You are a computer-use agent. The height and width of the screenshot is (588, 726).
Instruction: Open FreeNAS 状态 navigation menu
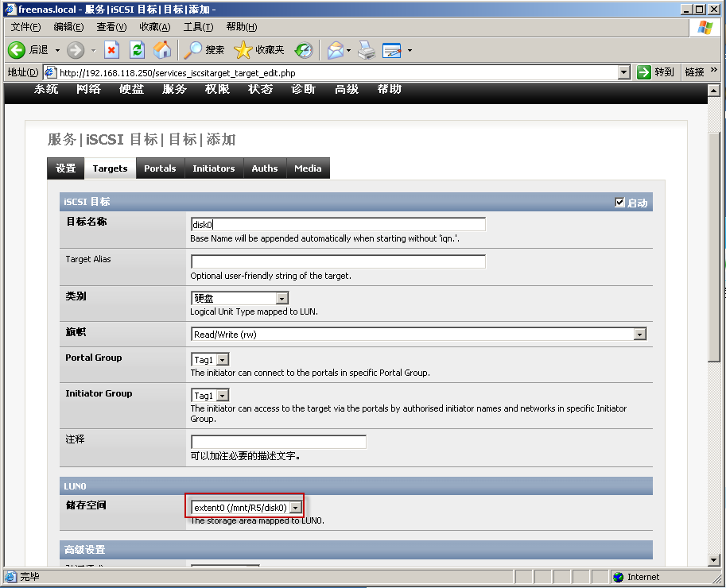coord(260,89)
